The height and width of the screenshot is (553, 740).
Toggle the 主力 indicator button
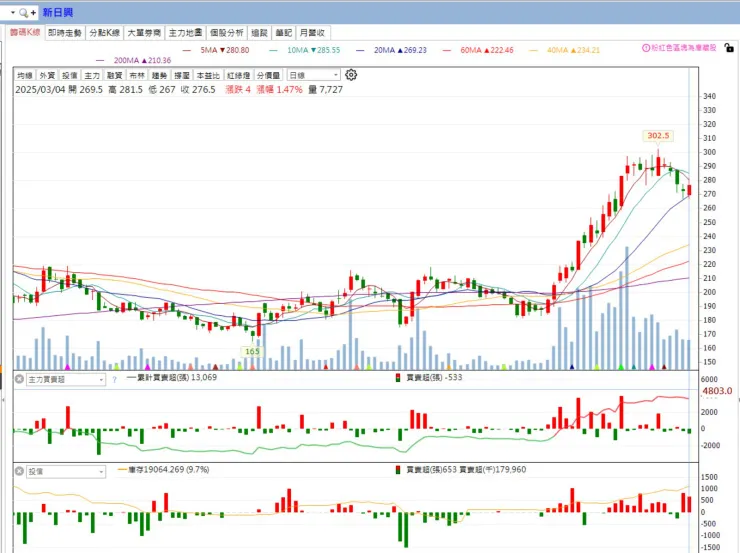(92, 75)
